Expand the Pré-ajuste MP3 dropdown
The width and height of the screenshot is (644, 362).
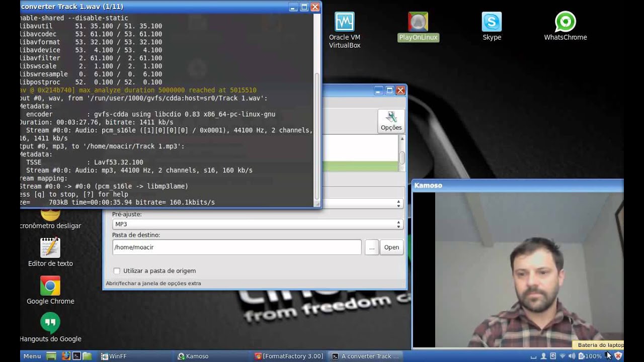pyautogui.click(x=257, y=224)
